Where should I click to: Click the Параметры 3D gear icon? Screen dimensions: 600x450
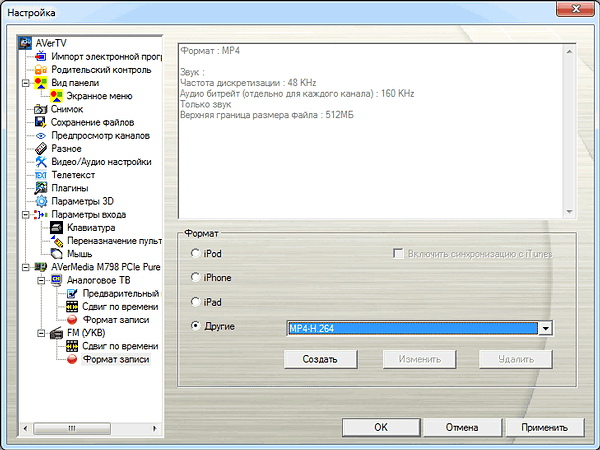click(x=41, y=201)
